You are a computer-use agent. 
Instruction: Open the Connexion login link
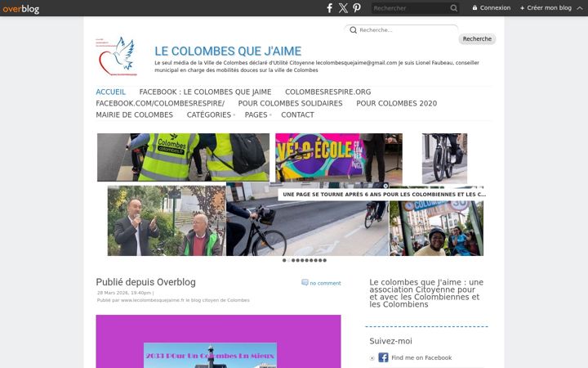click(x=492, y=7)
